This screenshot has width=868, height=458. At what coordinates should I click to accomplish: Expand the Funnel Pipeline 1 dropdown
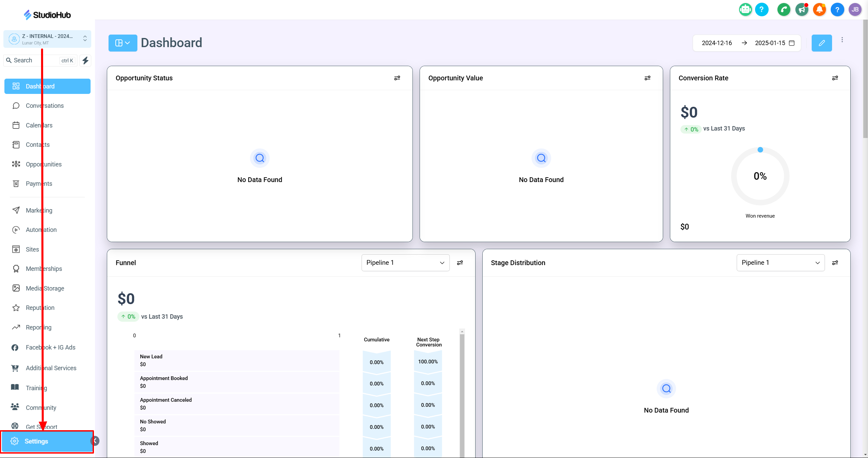[405, 263]
